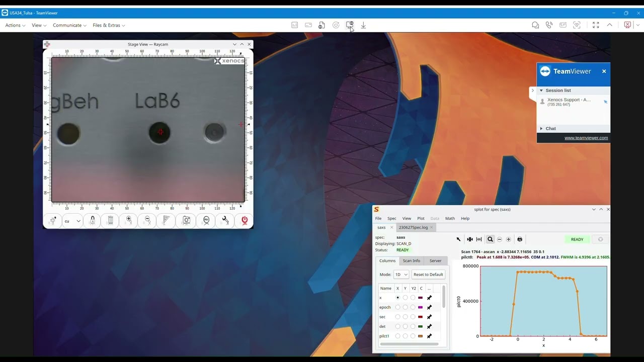Collapse the Session list section
The width and height of the screenshot is (644, 362).
[x=541, y=90]
